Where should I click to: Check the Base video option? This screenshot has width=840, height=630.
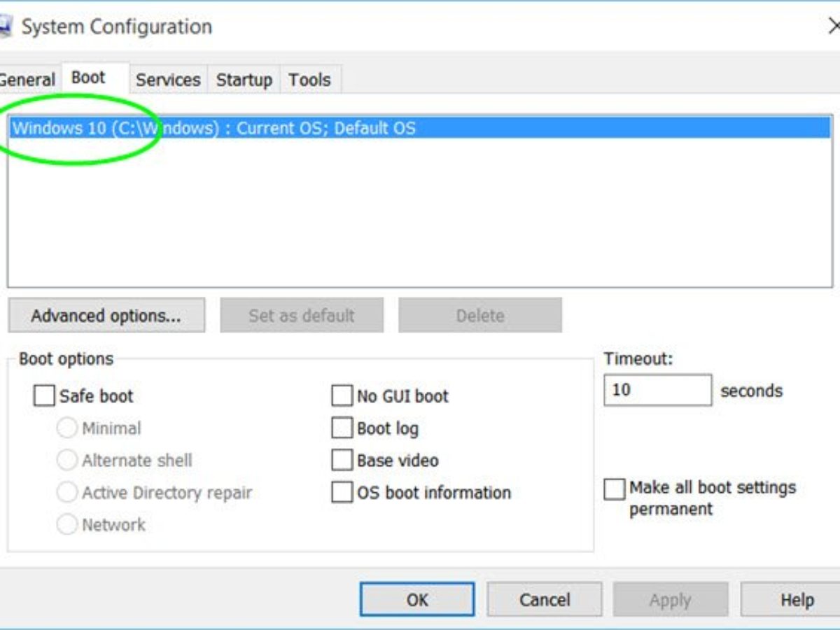342,461
